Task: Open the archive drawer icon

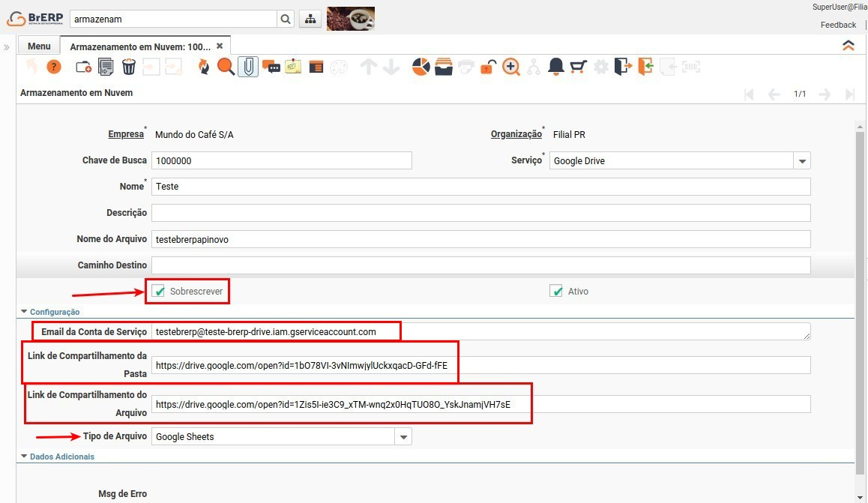Action: (x=444, y=67)
